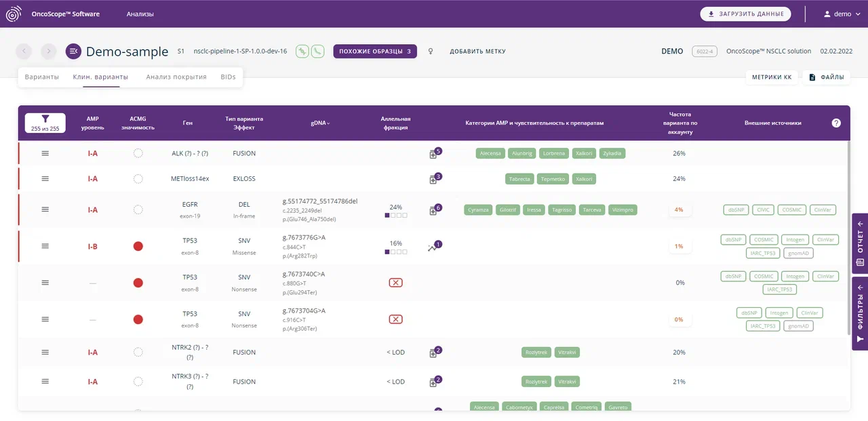The width and height of the screenshot is (868, 421).
Task: Open row menu for TP53 Missense row
Action: point(45,246)
